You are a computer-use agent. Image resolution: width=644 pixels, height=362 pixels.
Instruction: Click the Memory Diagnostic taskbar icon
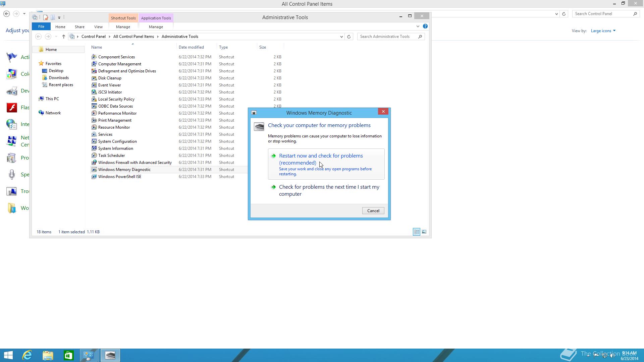point(110,355)
